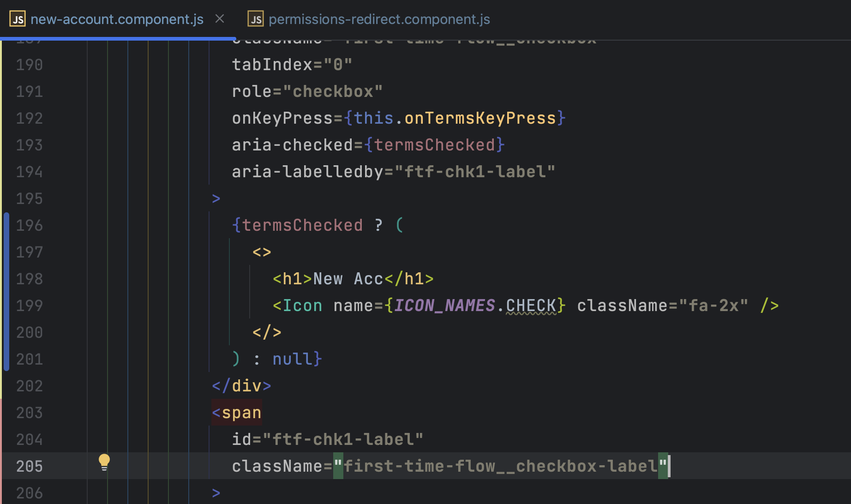Click the JS icon on permissions-redirect.component.js tab
The height and width of the screenshot is (504, 851).
click(x=256, y=19)
